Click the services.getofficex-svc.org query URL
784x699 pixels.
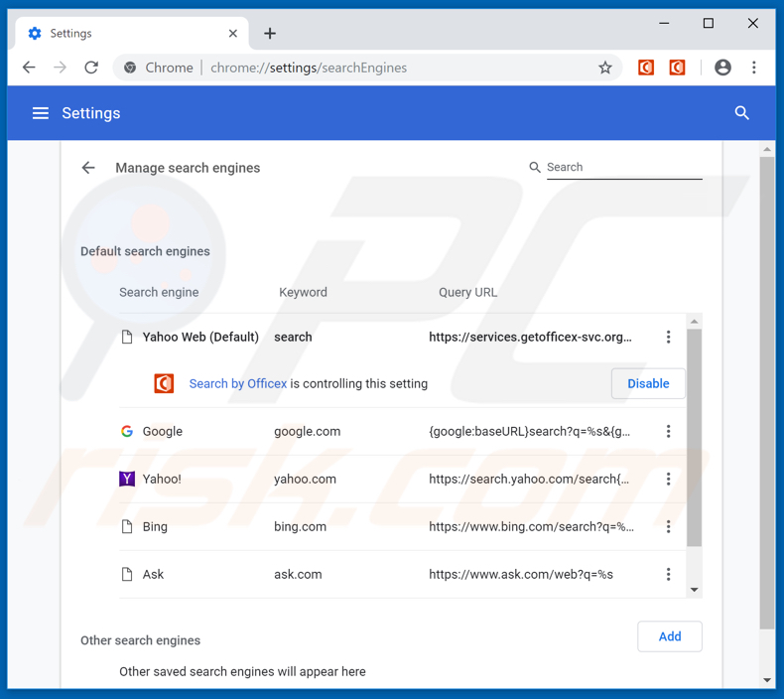(531, 337)
